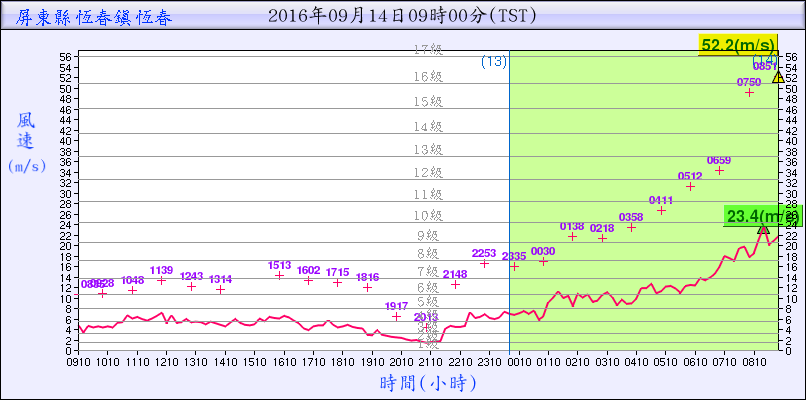Click the plus marker below gust label 0659
Screen dimensions: 806x400
719,171
